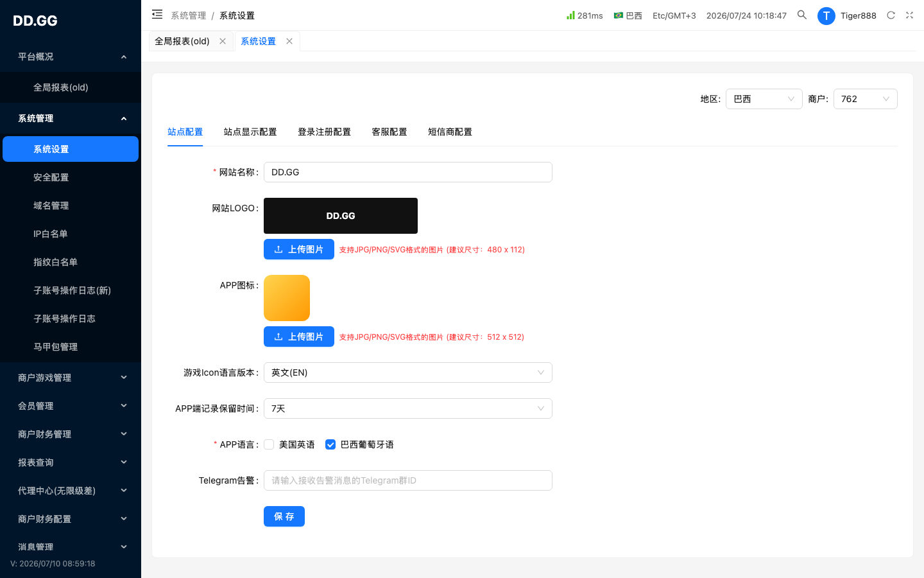Click the 保存 button
The width and height of the screenshot is (924, 578).
284,516
